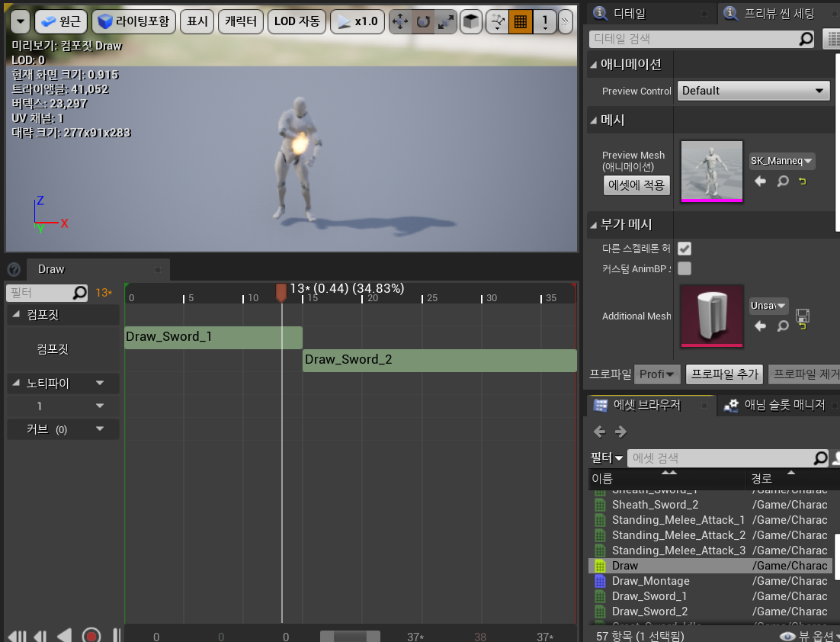Switch to the 프리뷰 씬 세팅 tab

click(x=780, y=14)
